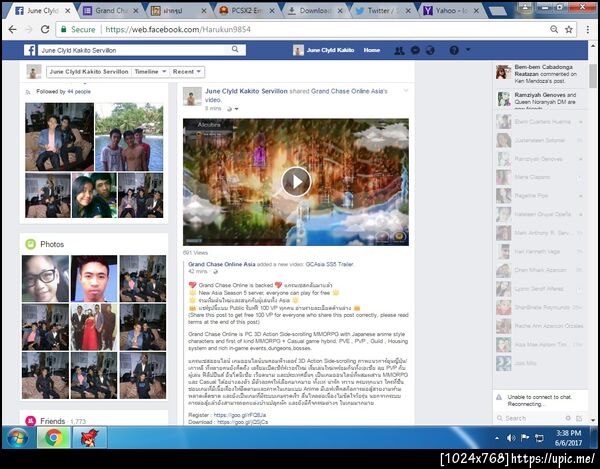Open the Timeline dropdown
Image resolution: width=600 pixels, height=469 pixels.
150,72
